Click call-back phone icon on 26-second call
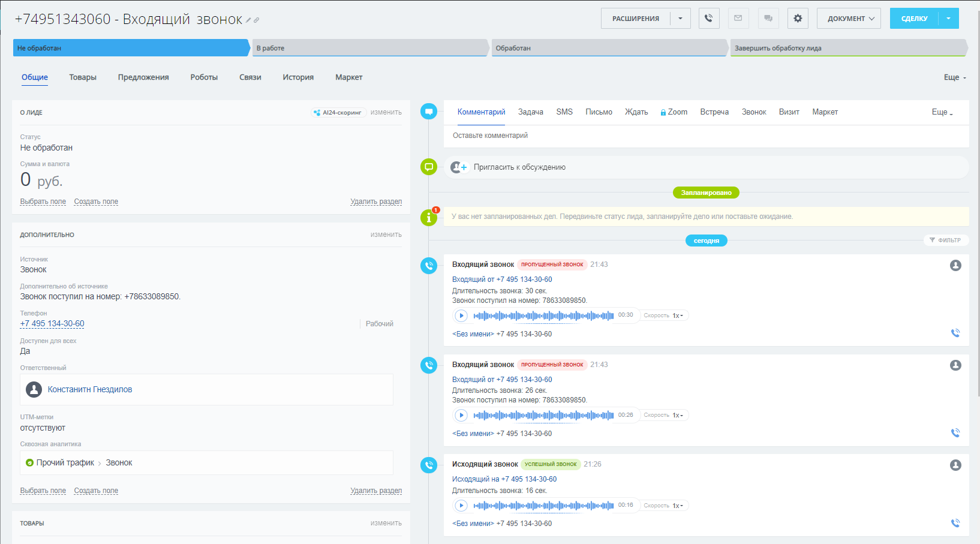 (955, 432)
